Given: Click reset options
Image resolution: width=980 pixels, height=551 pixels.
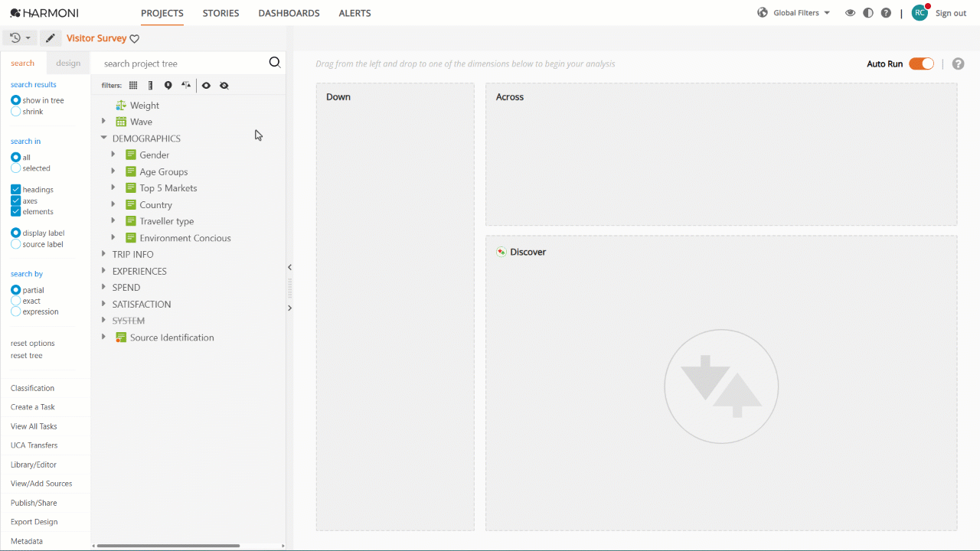Looking at the screenshot, I should point(33,344).
